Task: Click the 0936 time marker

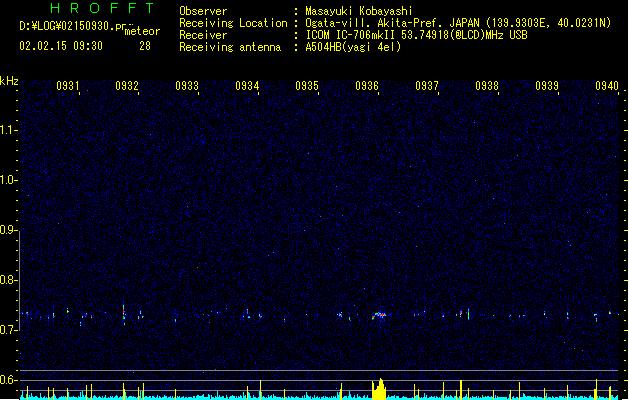Action: click(367, 86)
